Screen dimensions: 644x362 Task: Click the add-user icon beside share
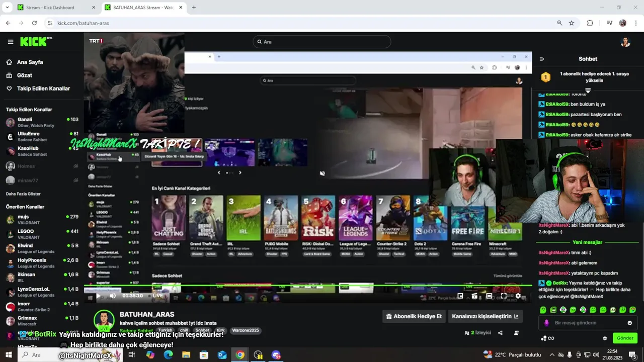(516, 333)
